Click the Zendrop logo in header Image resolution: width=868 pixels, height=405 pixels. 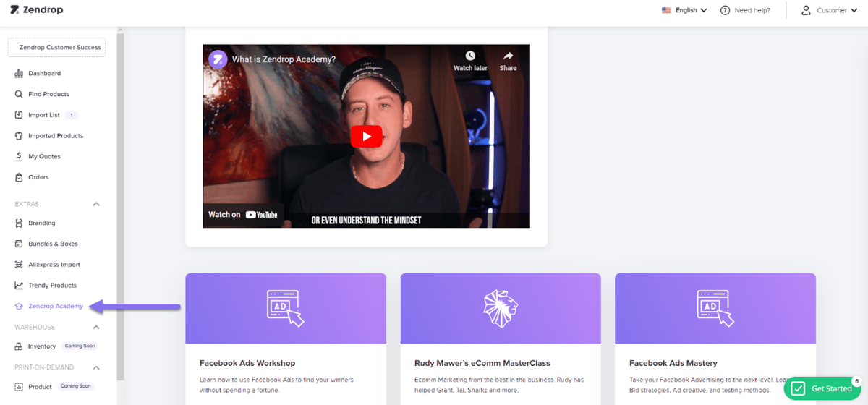tap(35, 10)
